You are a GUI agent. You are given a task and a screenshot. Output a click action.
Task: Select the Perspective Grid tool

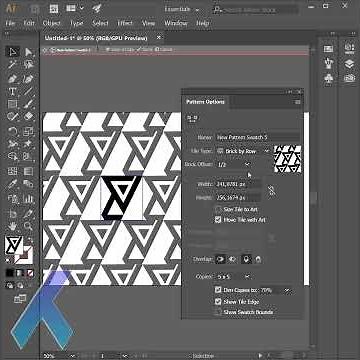tap(29, 157)
